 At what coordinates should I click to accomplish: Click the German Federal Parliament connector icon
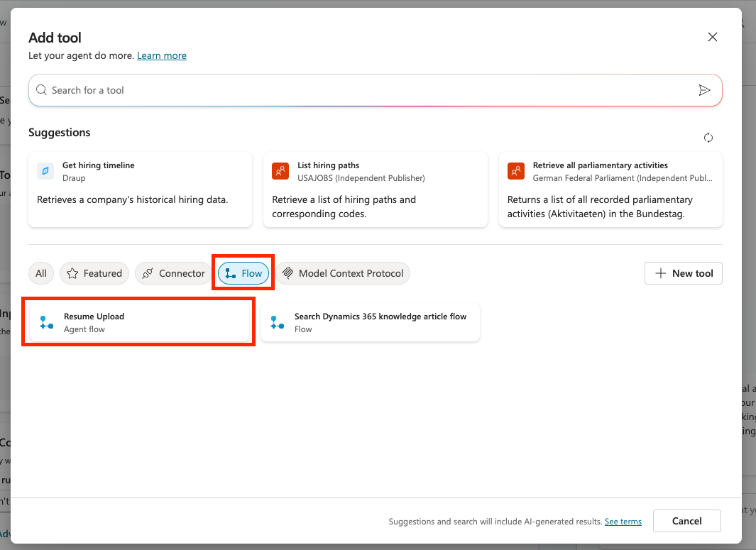coord(516,171)
